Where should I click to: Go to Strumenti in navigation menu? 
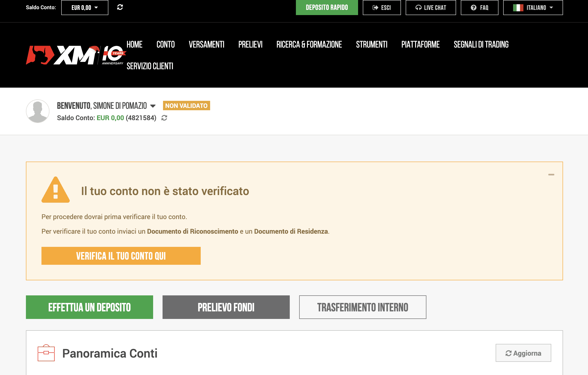coord(372,45)
